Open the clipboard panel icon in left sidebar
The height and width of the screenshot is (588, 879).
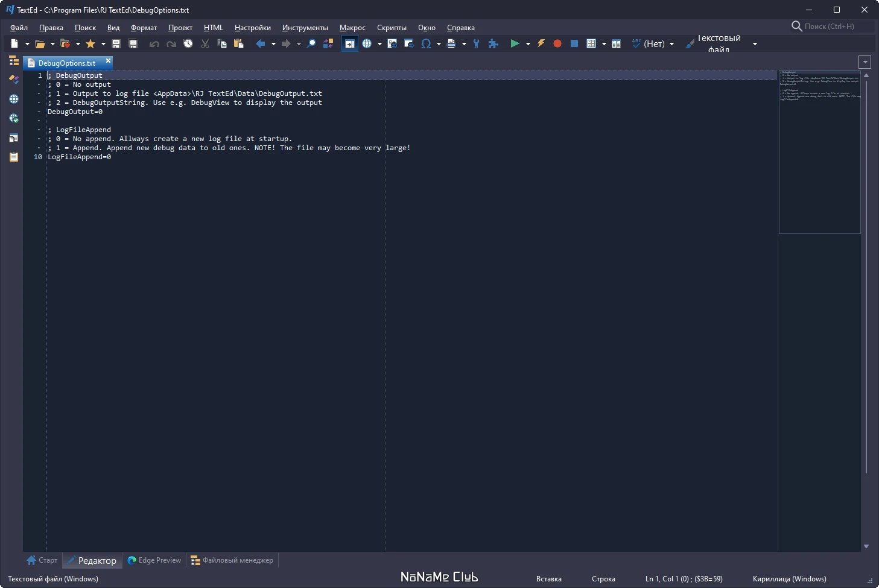tap(14, 157)
